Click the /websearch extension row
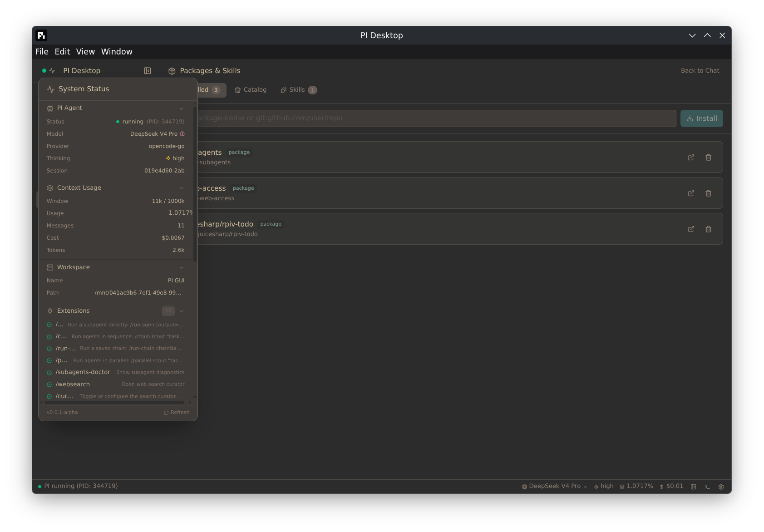The image size is (764, 532). 116,384
